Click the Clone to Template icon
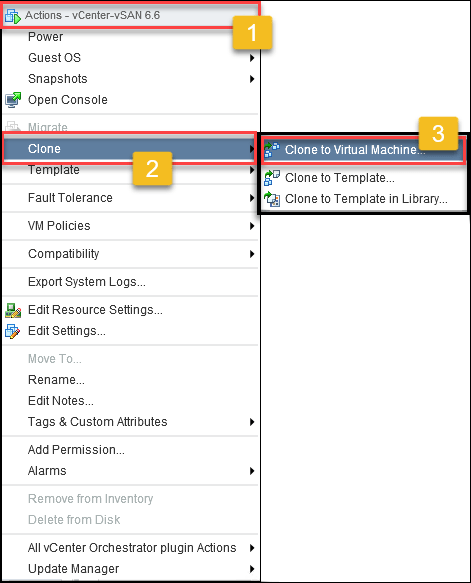The image size is (471, 583). tap(272, 178)
